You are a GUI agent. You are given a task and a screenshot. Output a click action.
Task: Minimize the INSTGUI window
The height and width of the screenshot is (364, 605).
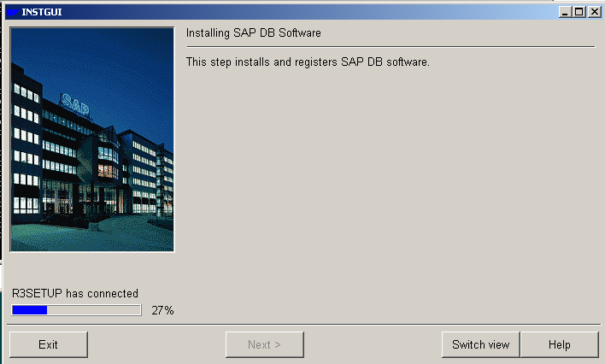tap(565, 12)
